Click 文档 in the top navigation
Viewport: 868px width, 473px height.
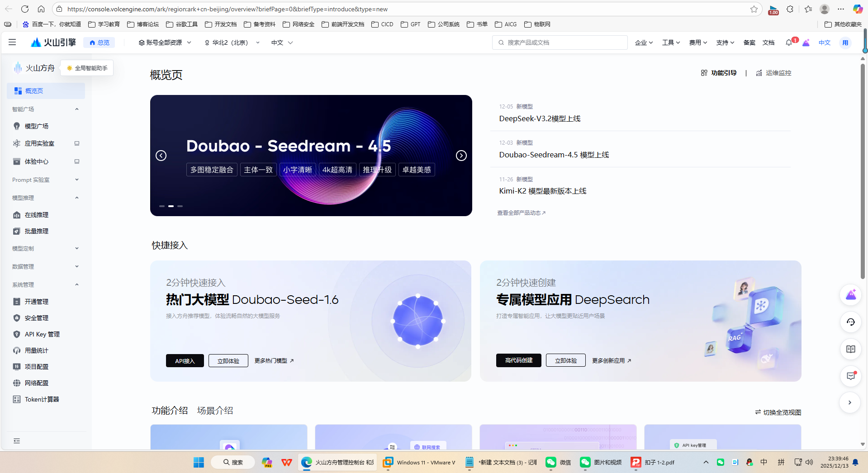(768, 42)
